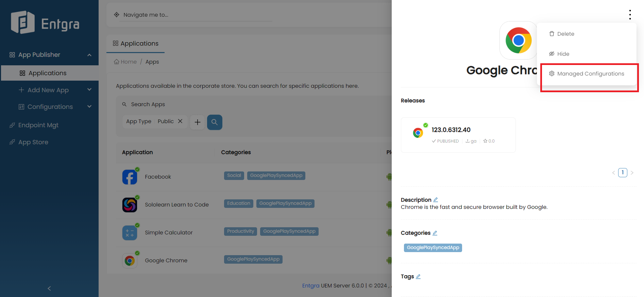Open Applications in the sidebar
Viewport: 644px width, 297px height.
[x=50, y=73]
